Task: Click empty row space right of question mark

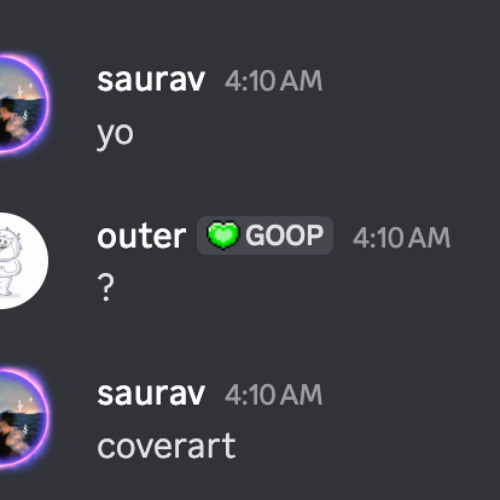Action: pos(307,288)
